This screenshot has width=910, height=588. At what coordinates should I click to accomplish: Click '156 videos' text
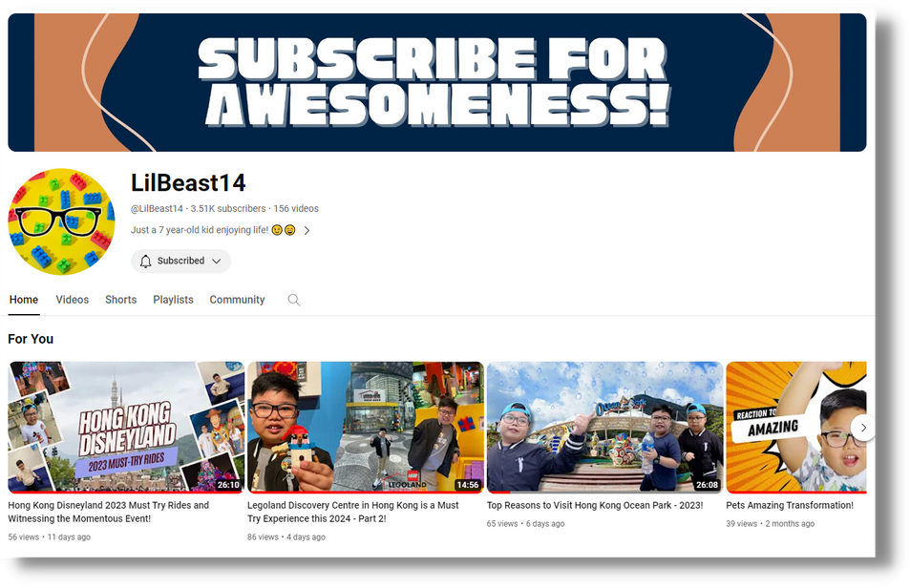[296, 209]
